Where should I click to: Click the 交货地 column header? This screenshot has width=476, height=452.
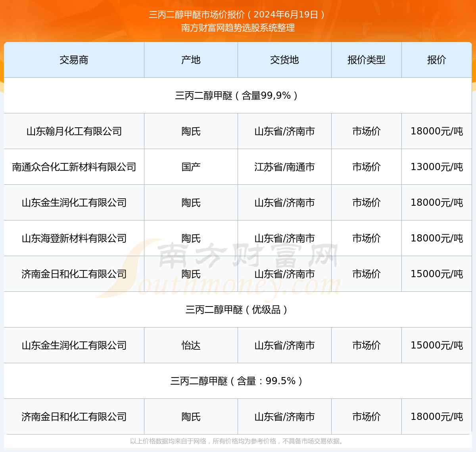point(284,60)
